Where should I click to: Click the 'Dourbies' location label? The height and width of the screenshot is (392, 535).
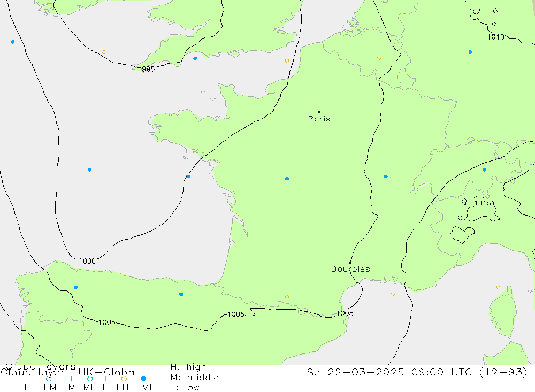pyautogui.click(x=350, y=269)
